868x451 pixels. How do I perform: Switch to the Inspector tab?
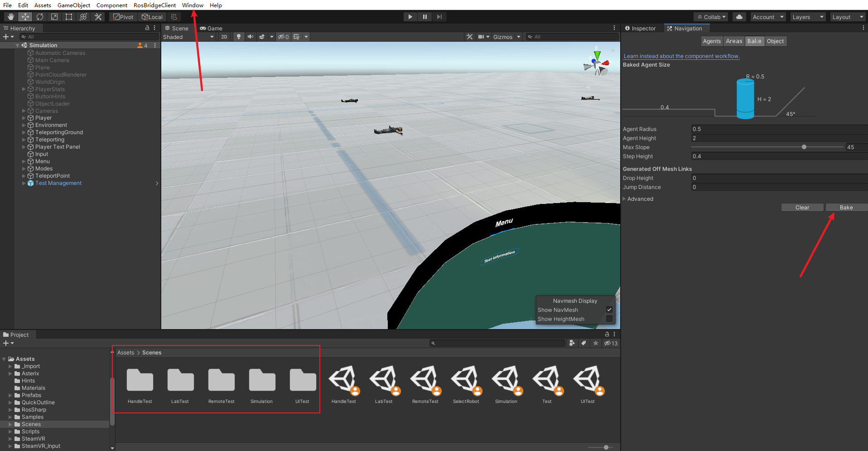641,28
